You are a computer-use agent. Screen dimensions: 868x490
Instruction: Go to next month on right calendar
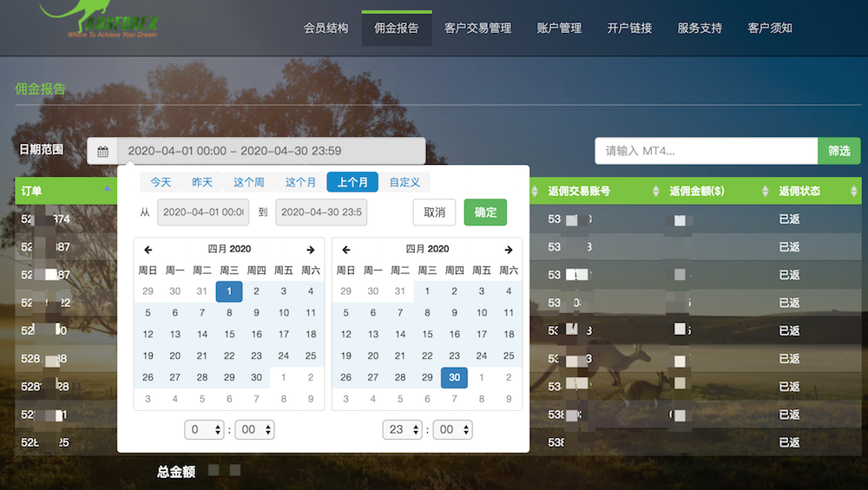[x=508, y=250]
